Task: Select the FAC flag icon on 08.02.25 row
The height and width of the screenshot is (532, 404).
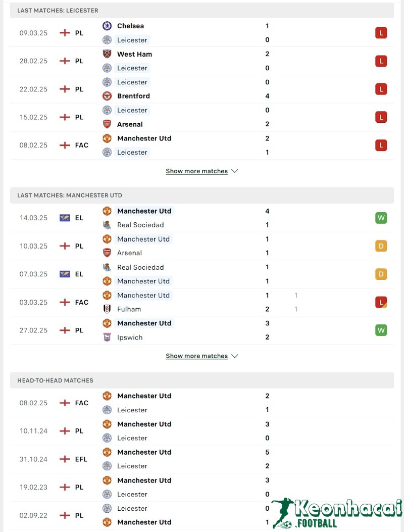Action: 65,145
